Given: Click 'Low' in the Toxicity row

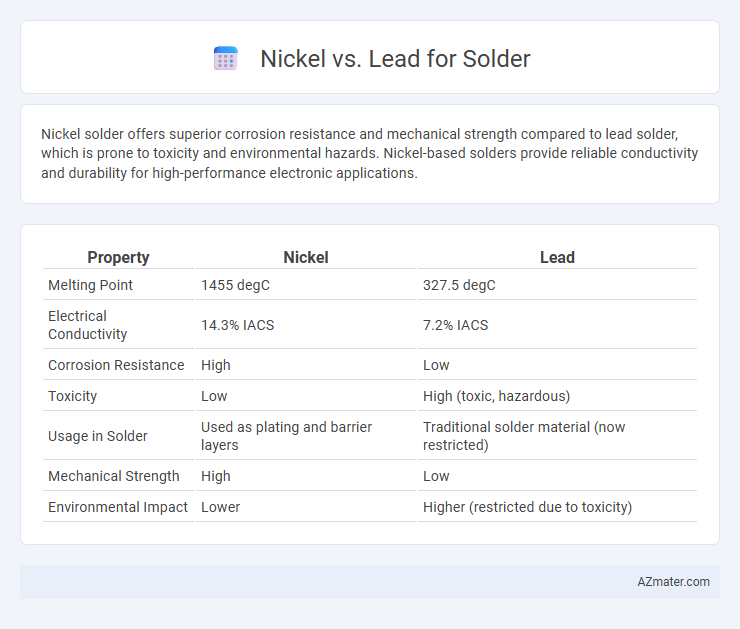Looking at the screenshot, I should click(x=214, y=396).
